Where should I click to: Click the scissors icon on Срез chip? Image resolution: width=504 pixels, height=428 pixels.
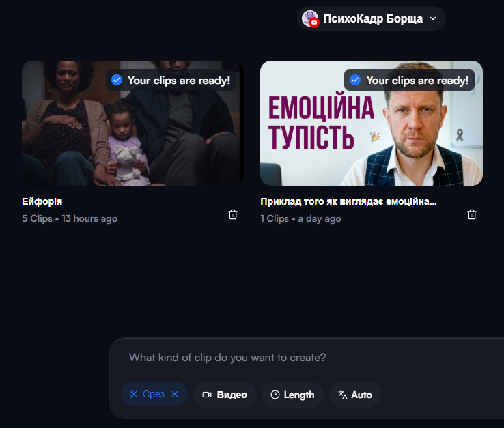pyautogui.click(x=133, y=394)
